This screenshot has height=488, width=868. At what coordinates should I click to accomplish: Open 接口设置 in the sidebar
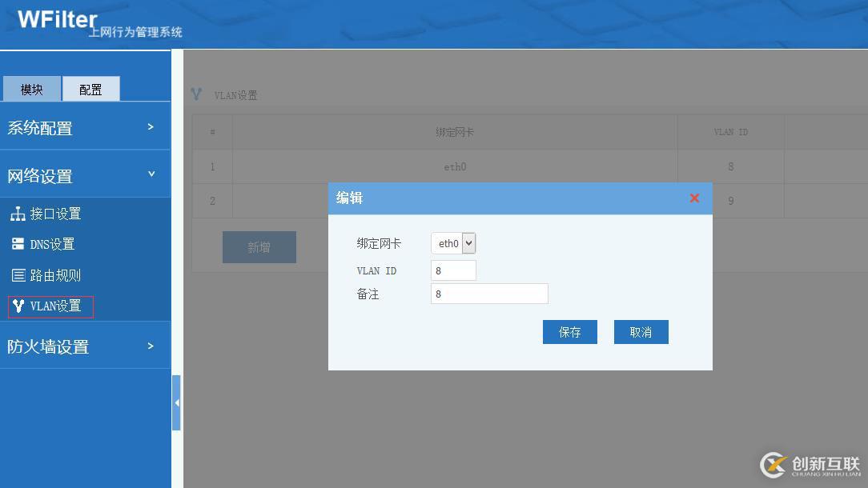[55, 214]
